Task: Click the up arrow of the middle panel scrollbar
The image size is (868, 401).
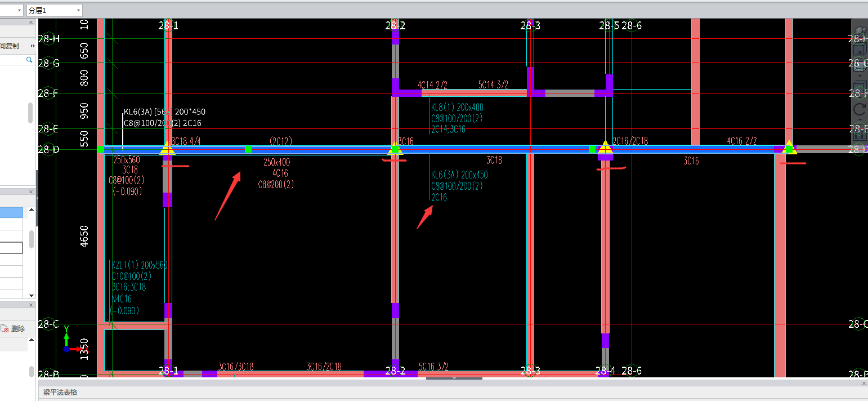Action: (x=32, y=210)
